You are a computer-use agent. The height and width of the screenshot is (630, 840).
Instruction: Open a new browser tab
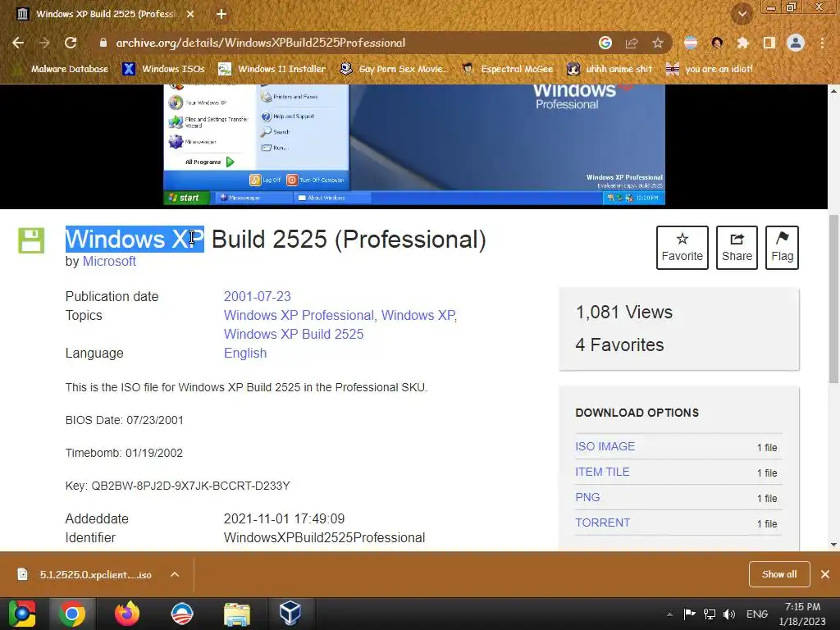click(221, 14)
